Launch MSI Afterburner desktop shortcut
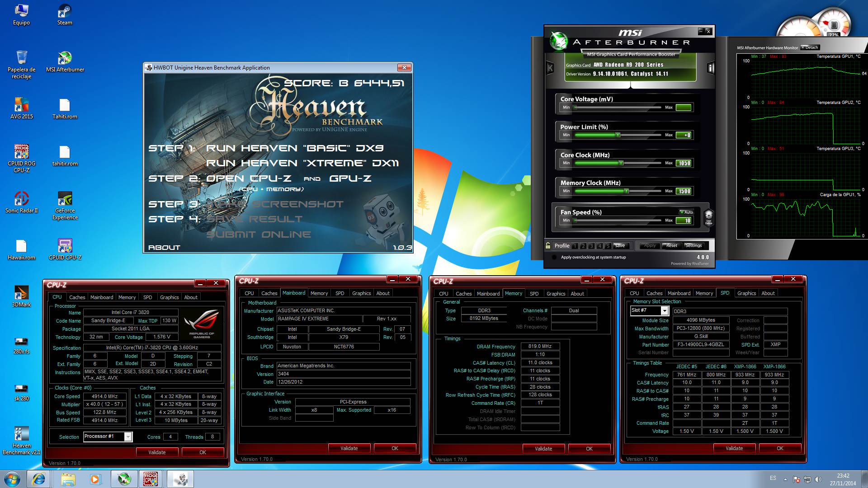 tap(65, 61)
